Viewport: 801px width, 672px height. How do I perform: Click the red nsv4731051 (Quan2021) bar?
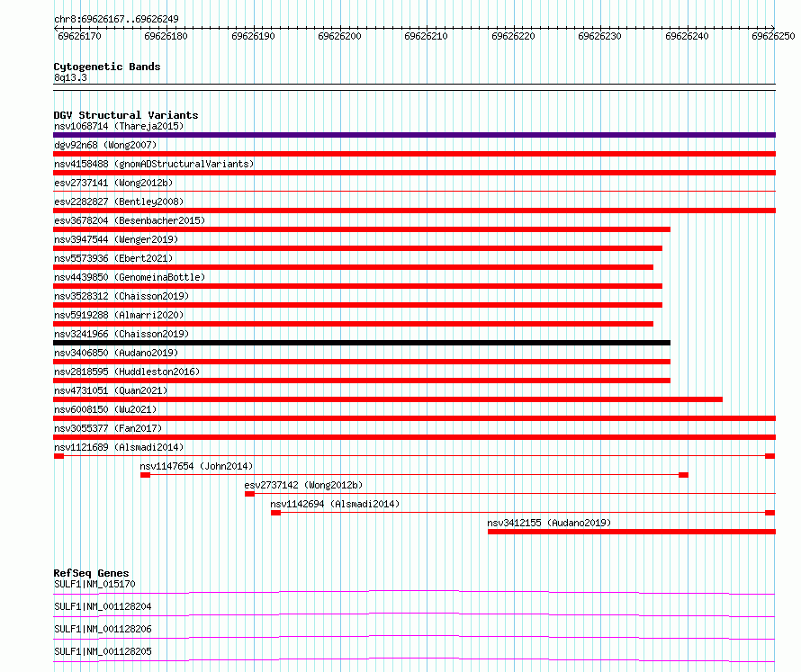click(x=388, y=399)
